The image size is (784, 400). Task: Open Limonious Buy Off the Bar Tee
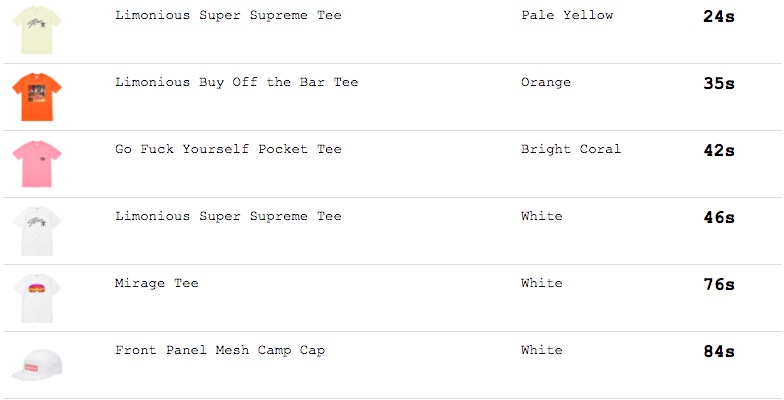click(236, 82)
